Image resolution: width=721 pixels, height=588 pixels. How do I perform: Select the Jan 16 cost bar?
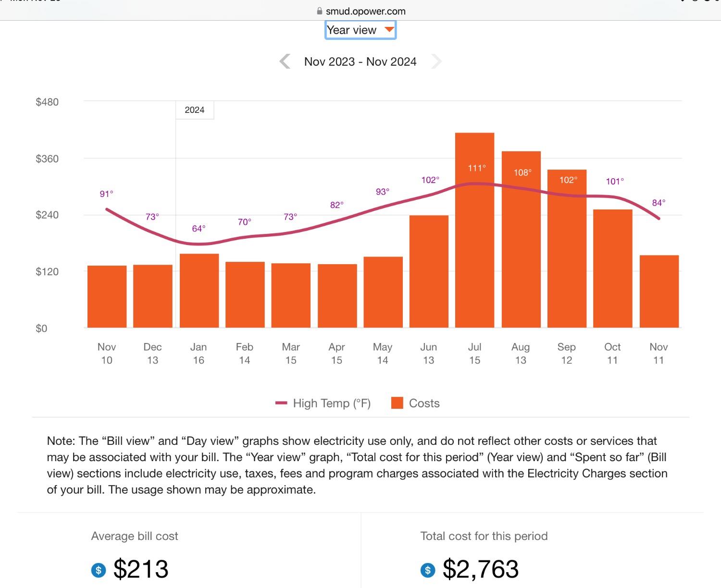coord(199,291)
